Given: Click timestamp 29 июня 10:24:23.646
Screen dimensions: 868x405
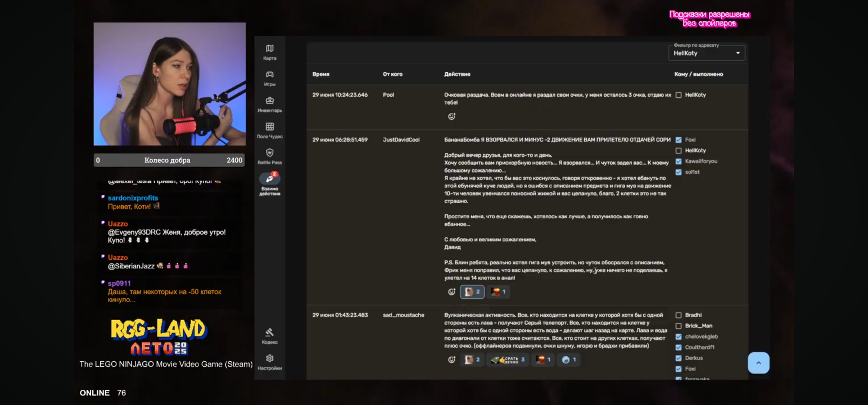Looking at the screenshot, I should (340, 95).
